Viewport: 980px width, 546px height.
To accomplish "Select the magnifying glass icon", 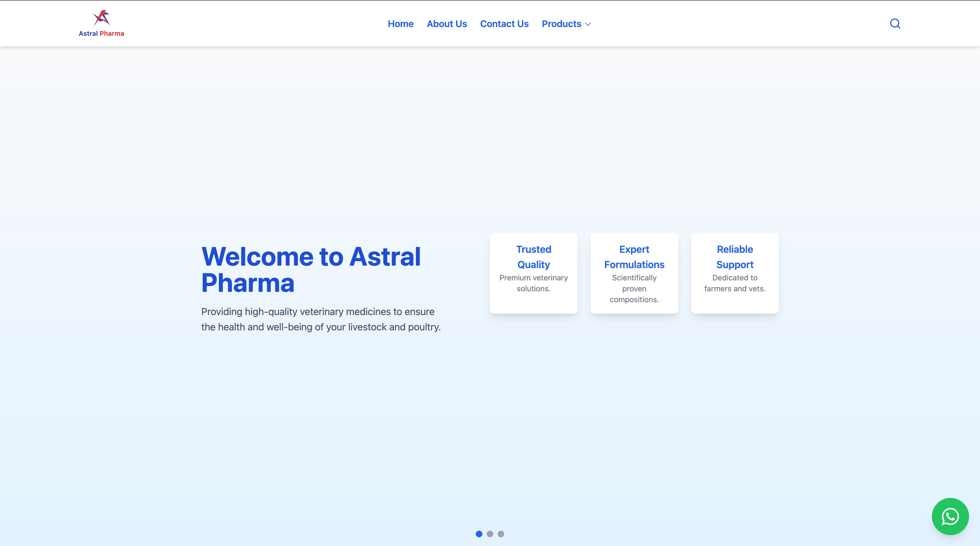I will pos(895,23).
